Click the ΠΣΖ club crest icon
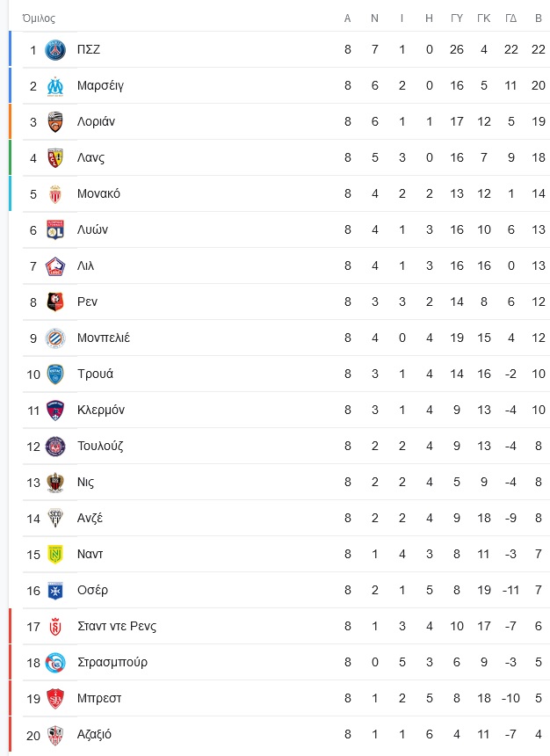 55,49
